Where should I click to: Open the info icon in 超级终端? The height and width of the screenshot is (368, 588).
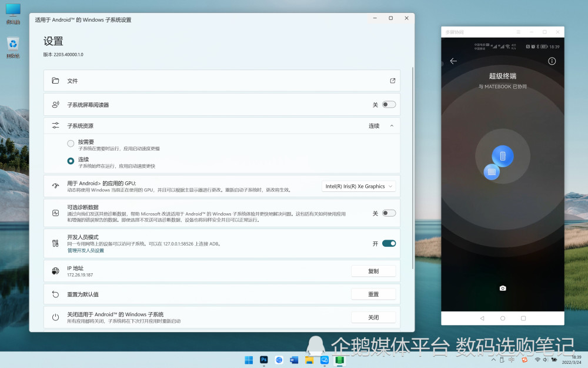point(552,61)
